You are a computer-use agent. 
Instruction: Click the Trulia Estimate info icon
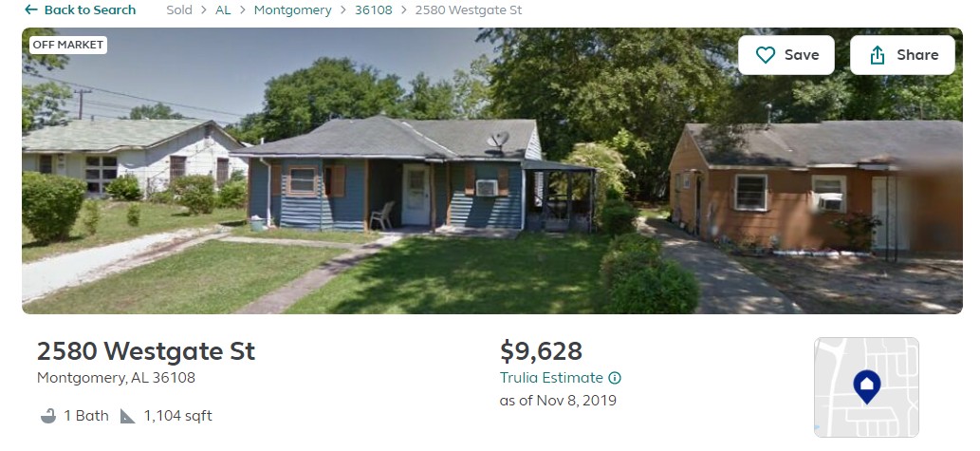(x=615, y=378)
